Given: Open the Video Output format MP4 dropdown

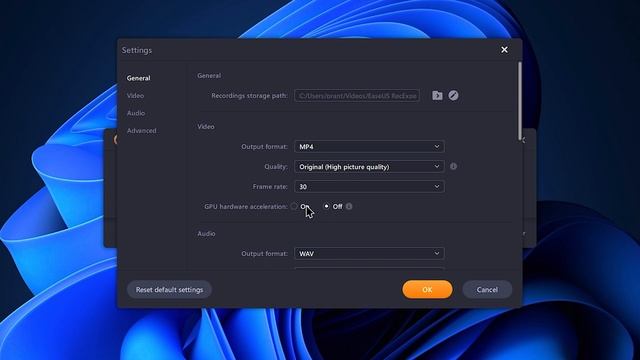Looking at the screenshot, I should click(369, 147).
